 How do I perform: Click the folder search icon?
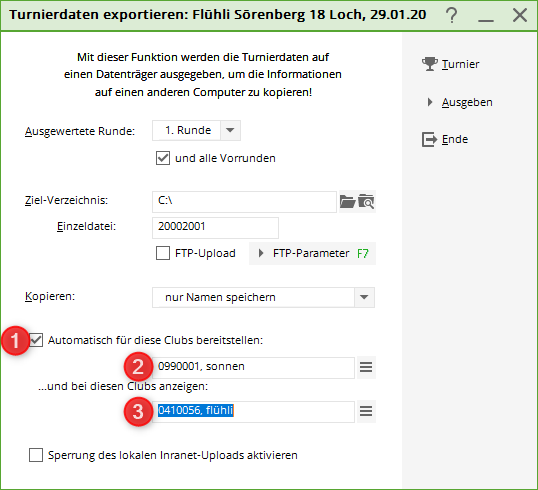366,201
